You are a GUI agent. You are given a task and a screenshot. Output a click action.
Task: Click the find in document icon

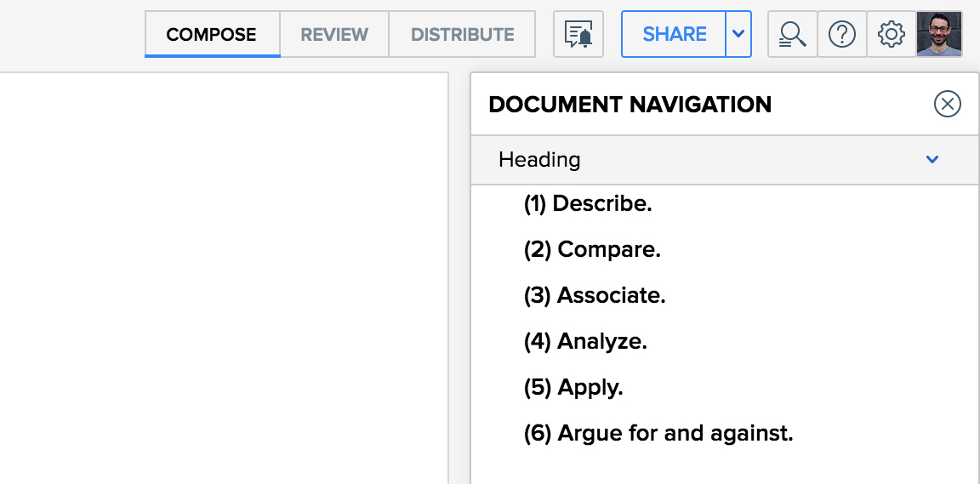(793, 34)
